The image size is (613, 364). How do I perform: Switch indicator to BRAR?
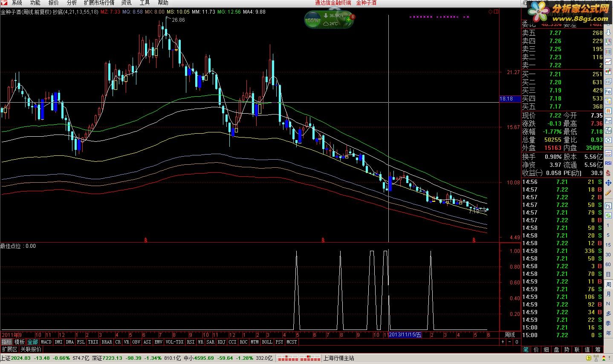pyautogui.click(x=107, y=342)
